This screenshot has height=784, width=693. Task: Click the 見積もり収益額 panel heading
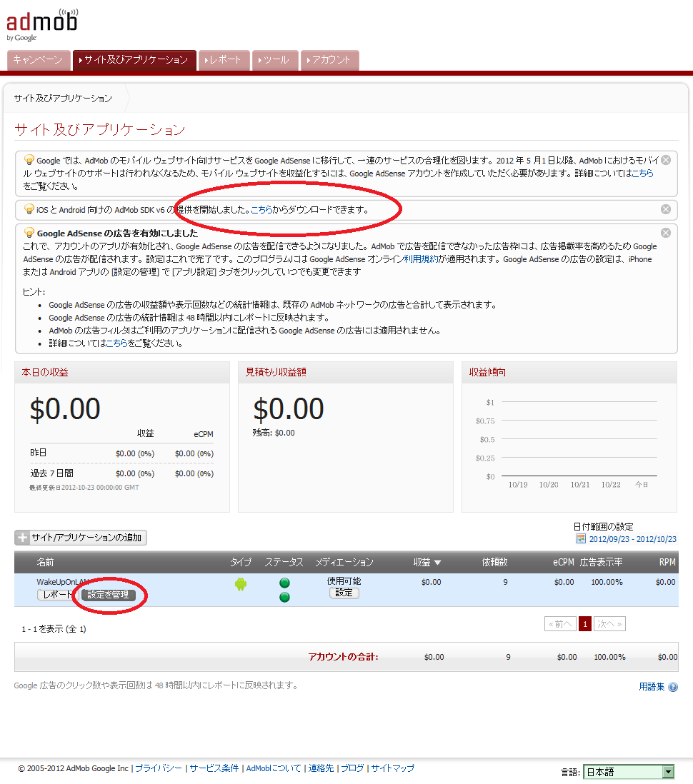276,373
